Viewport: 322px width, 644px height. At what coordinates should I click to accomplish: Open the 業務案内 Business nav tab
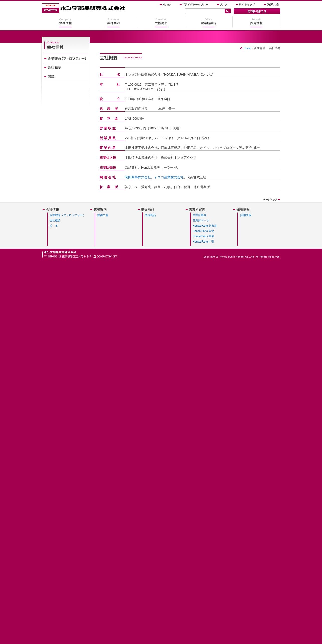[113, 22]
